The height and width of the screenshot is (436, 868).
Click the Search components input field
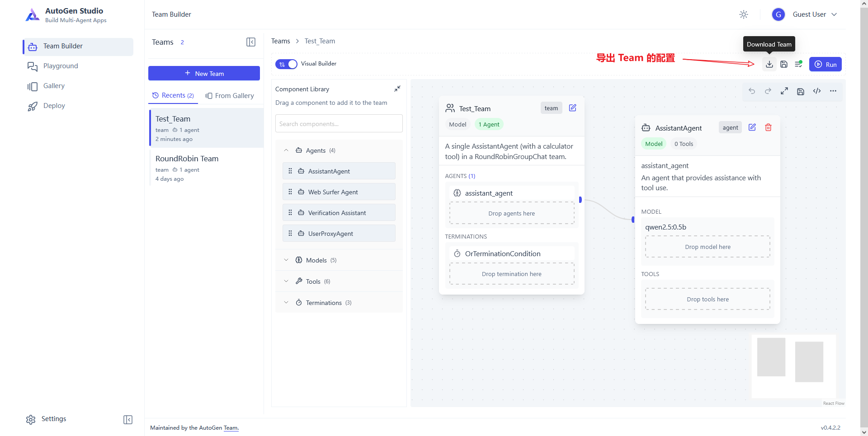tap(339, 124)
